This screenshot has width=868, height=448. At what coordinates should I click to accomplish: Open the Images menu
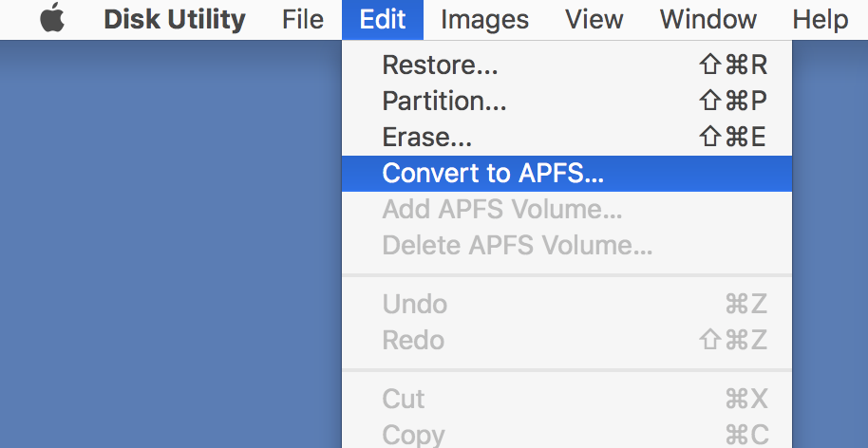[x=485, y=20]
